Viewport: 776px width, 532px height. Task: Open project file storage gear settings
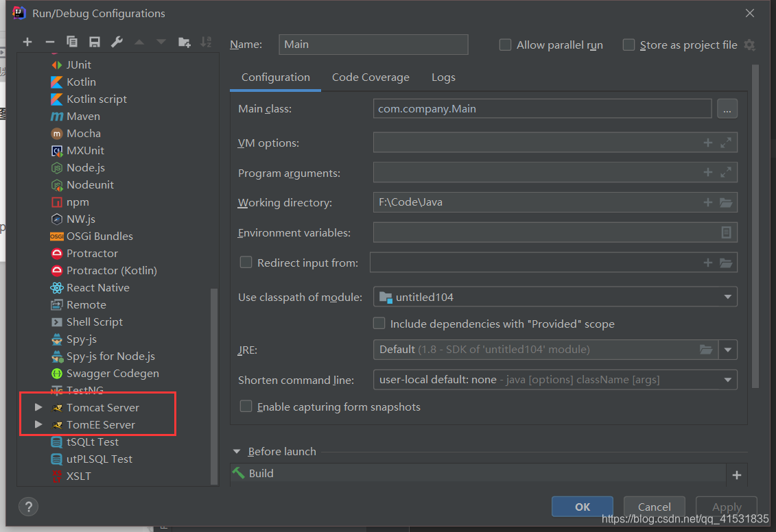(x=750, y=45)
